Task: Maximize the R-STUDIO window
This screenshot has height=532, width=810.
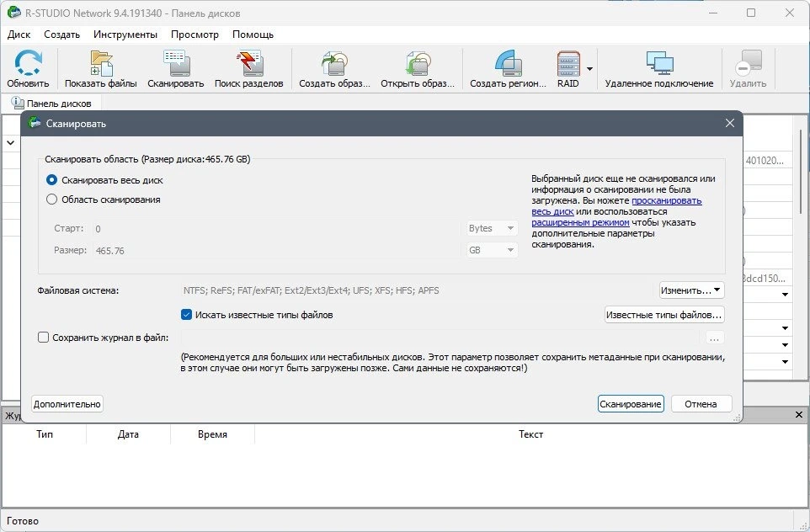Action: 751,13
